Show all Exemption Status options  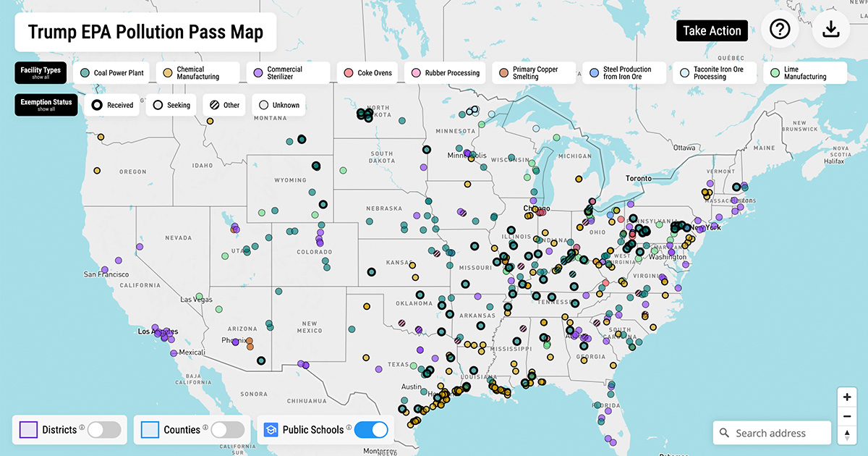(46, 105)
